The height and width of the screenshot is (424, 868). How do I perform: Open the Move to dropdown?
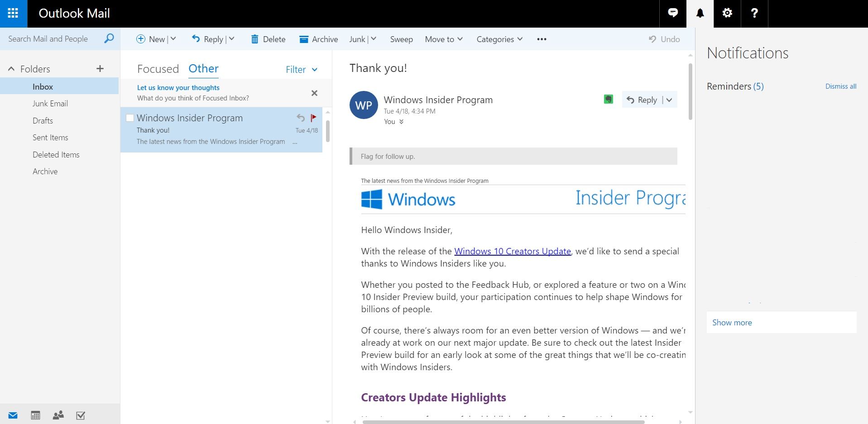pyautogui.click(x=443, y=39)
